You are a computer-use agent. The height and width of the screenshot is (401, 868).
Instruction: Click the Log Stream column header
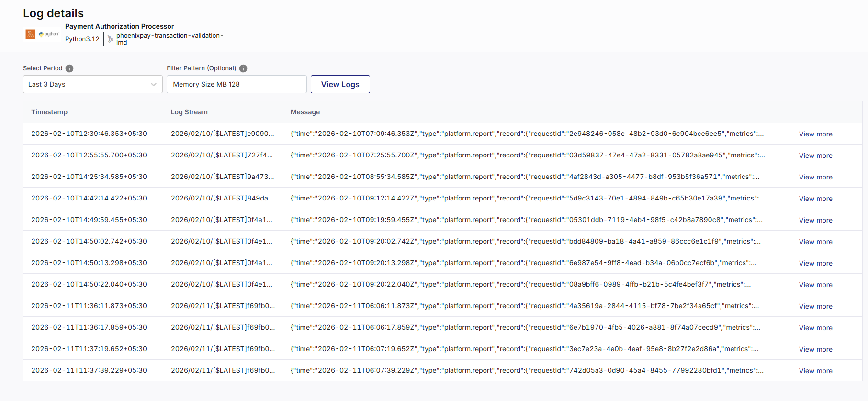pyautogui.click(x=189, y=112)
